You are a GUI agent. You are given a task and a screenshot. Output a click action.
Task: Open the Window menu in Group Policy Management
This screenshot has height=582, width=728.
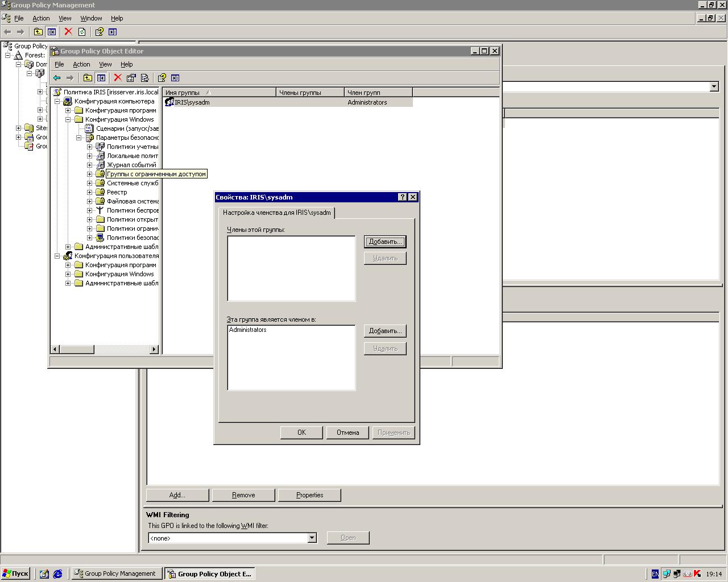(91, 18)
